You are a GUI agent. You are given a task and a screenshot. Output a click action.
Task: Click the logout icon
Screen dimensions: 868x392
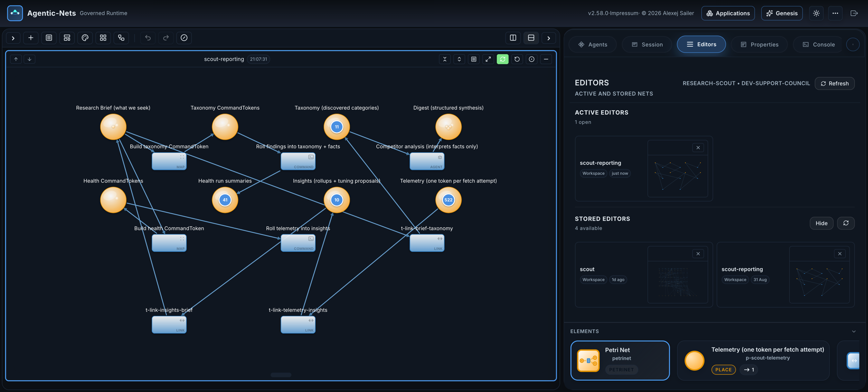click(x=854, y=13)
